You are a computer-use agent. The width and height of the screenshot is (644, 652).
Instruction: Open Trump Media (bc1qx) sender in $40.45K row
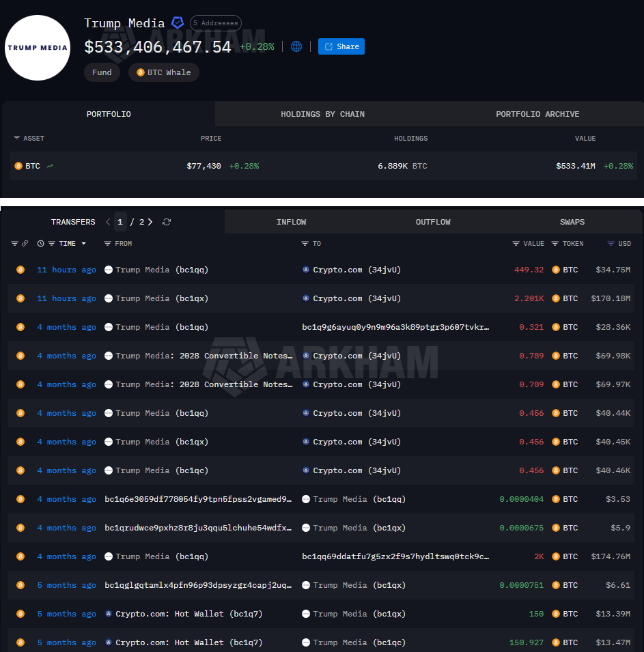click(162, 442)
